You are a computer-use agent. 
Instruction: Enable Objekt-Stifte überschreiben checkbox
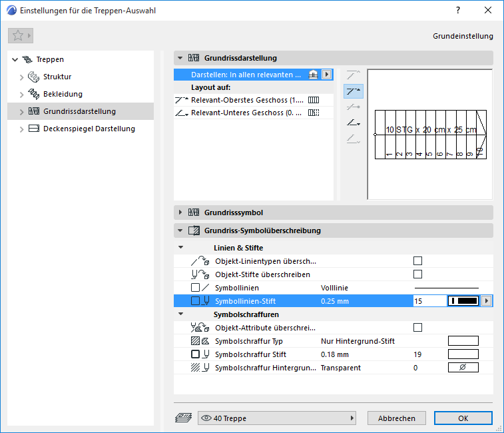click(x=417, y=274)
